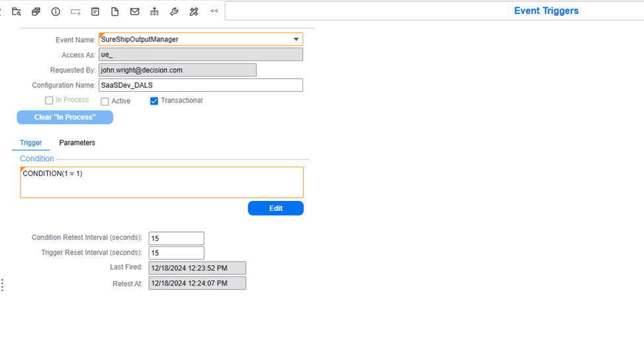Click the notepad icon in toolbar

(x=95, y=11)
